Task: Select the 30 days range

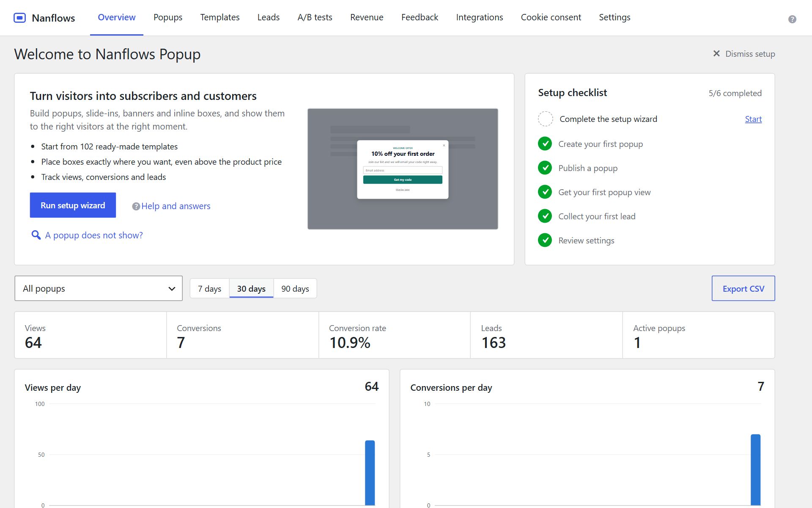Action: click(251, 288)
